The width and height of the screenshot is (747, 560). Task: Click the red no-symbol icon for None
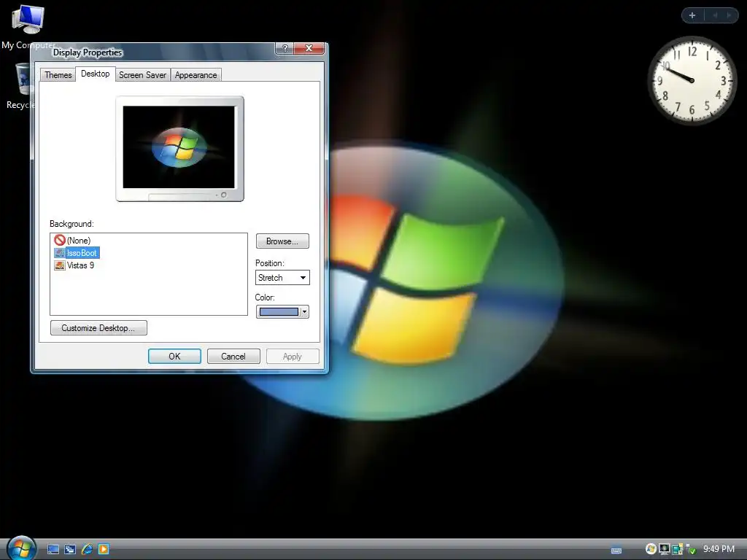(x=60, y=240)
